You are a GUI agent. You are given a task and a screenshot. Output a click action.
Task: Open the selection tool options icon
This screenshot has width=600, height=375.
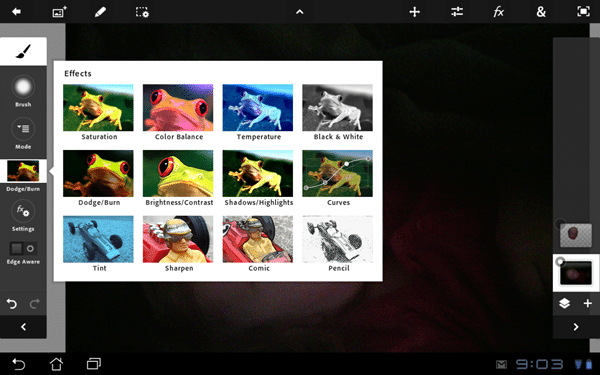[142, 12]
